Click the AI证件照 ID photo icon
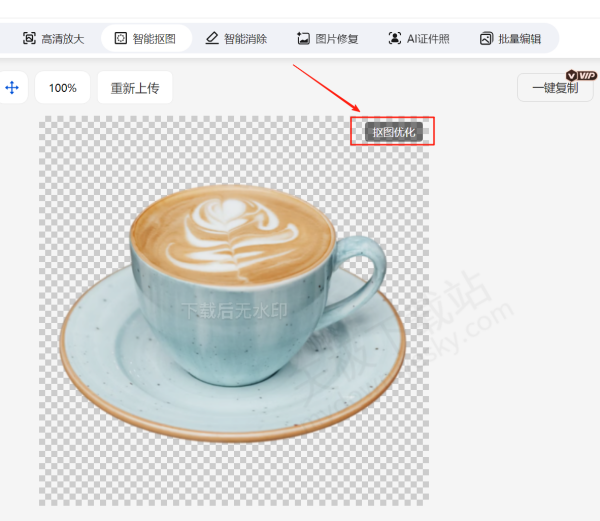Image resolution: width=600 pixels, height=521 pixels. coord(395,39)
